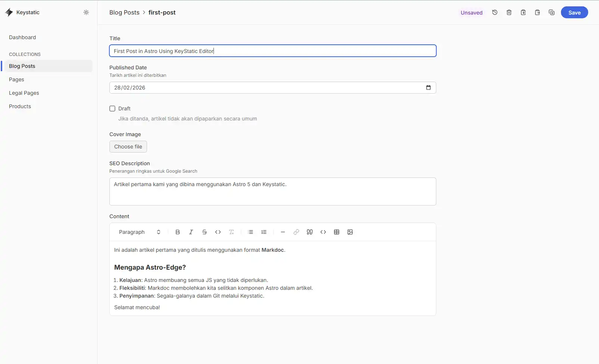Insert a table into the content

(337, 232)
